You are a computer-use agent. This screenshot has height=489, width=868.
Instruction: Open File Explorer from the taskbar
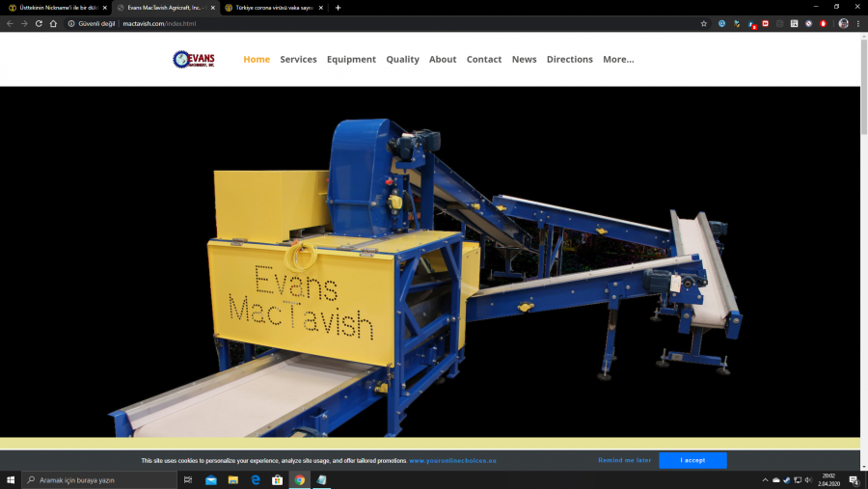point(233,480)
